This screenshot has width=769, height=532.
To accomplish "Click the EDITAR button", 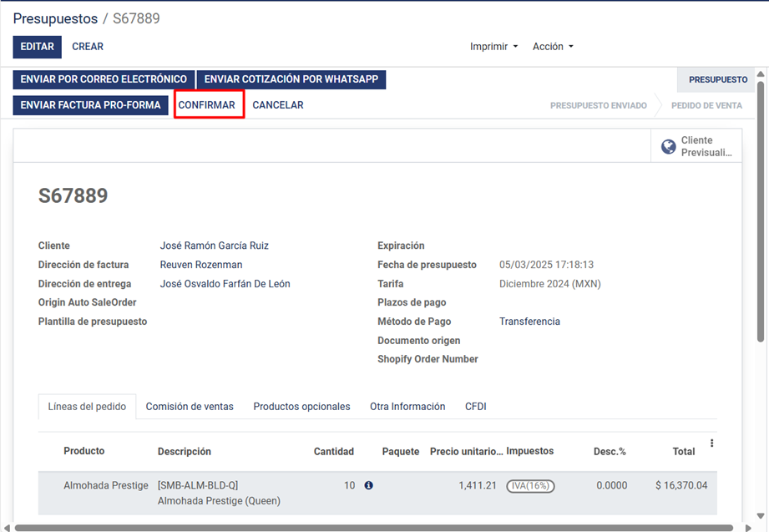I will (38, 47).
